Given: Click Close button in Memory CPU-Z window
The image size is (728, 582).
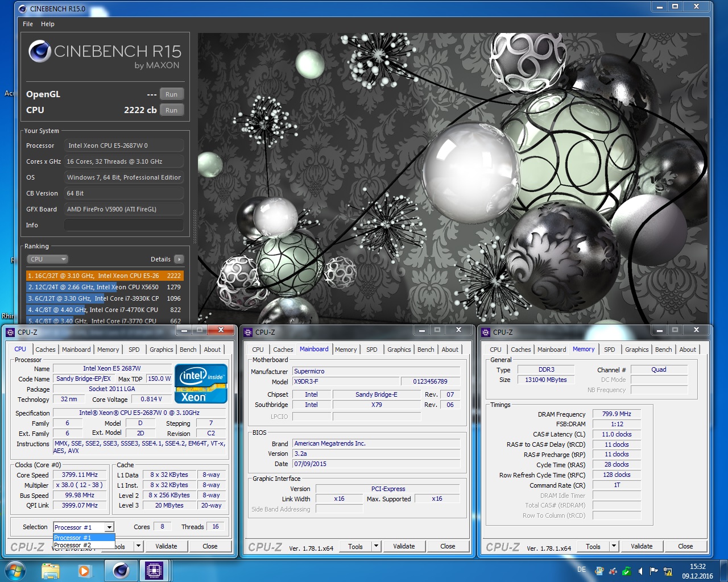Looking at the screenshot, I should point(685,546).
